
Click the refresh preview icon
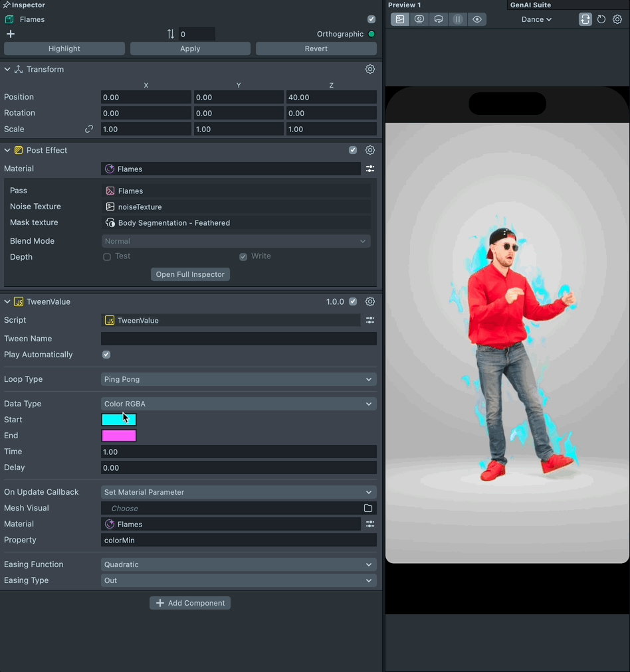601,19
